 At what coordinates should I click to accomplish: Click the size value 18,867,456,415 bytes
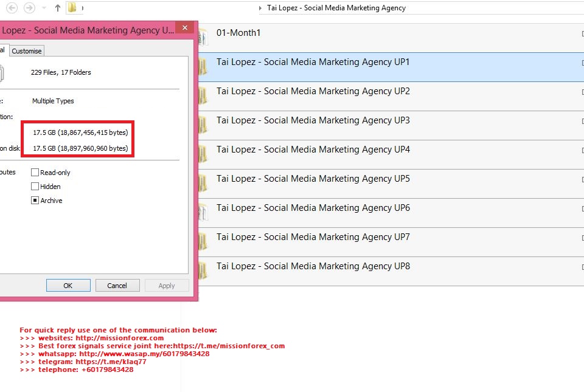[x=80, y=132]
